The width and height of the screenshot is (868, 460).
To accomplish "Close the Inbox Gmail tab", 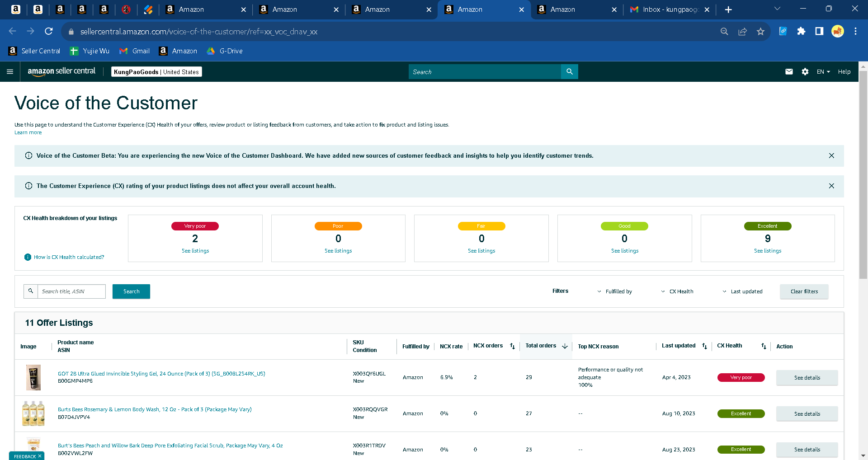I will [707, 9].
